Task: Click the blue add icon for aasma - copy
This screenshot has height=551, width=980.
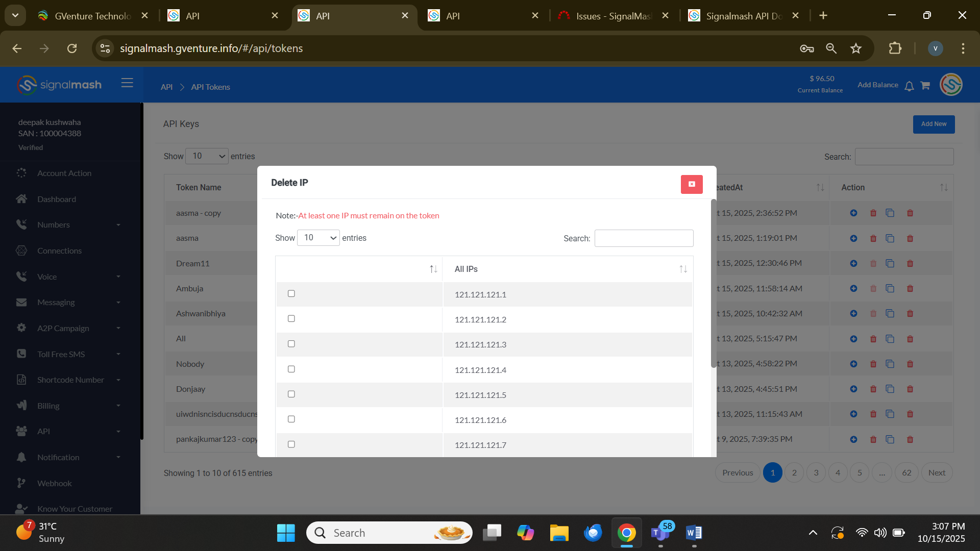Action: point(853,213)
